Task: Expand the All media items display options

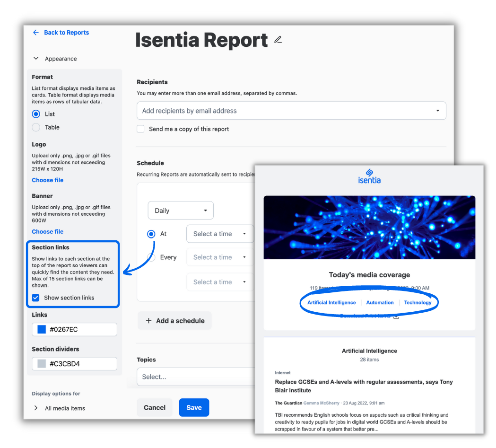Action: [36, 408]
